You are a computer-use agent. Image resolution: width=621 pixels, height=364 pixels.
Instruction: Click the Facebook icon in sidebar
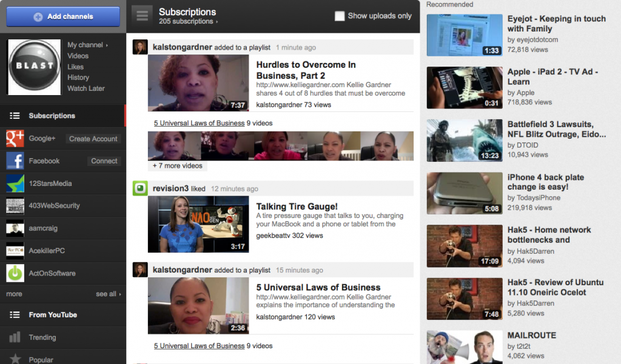click(x=15, y=160)
